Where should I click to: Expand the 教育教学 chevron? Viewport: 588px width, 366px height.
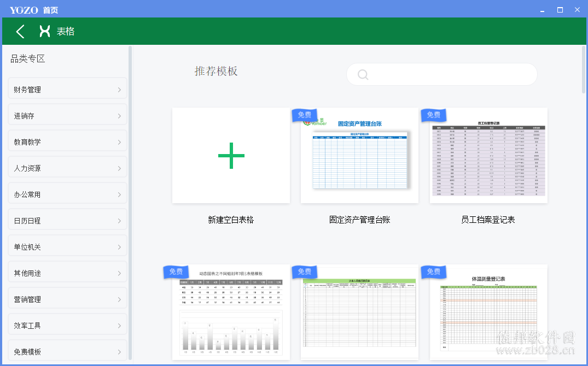click(119, 142)
